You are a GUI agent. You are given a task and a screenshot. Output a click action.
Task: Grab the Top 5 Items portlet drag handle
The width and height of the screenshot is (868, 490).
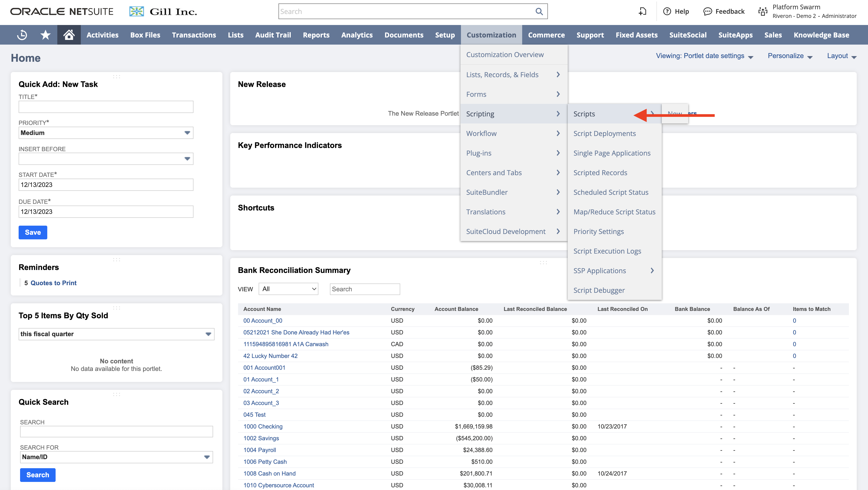[x=117, y=308]
